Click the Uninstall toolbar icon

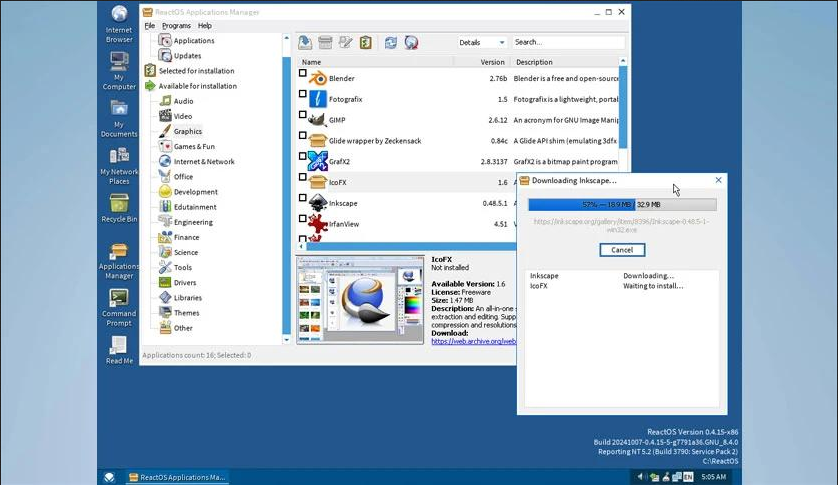click(x=325, y=42)
